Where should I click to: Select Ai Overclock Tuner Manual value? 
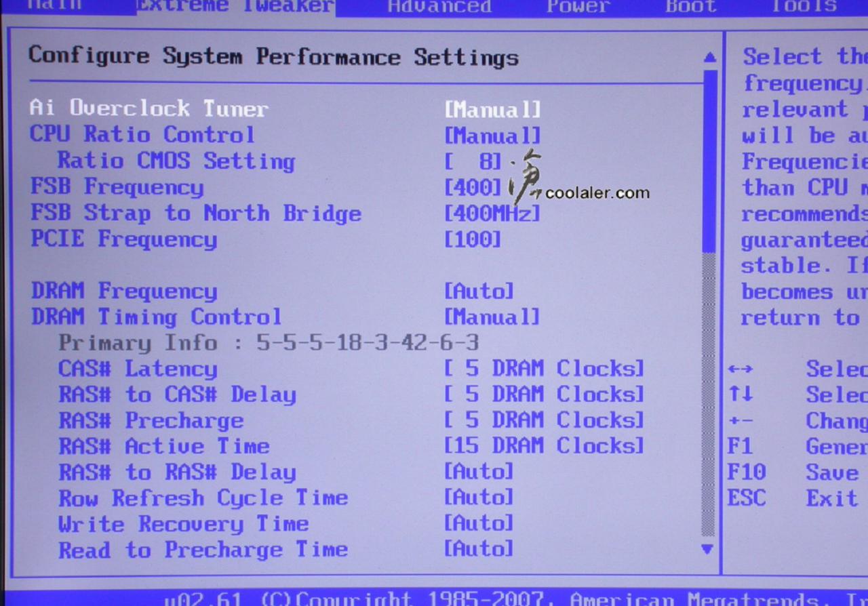(x=493, y=109)
